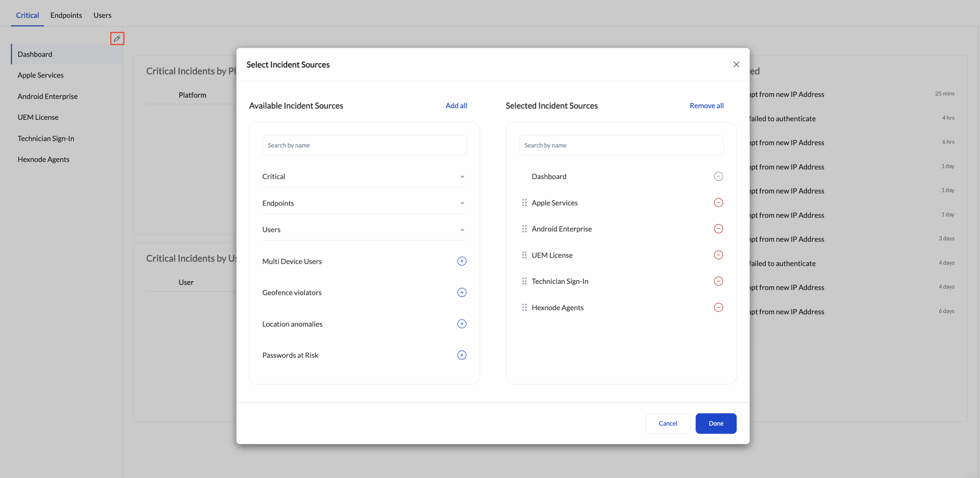Image resolution: width=980 pixels, height=478 pixels.
Task: Add Location anomalies with plus icon
Action: [x=462, y=324]
